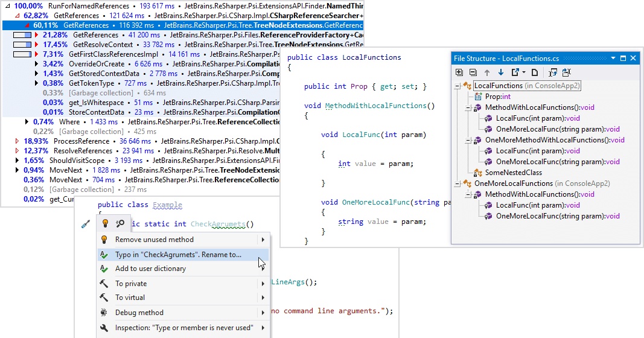
Task: Select SomeNestedClass in the structure tree
Action: pos(514,173)
